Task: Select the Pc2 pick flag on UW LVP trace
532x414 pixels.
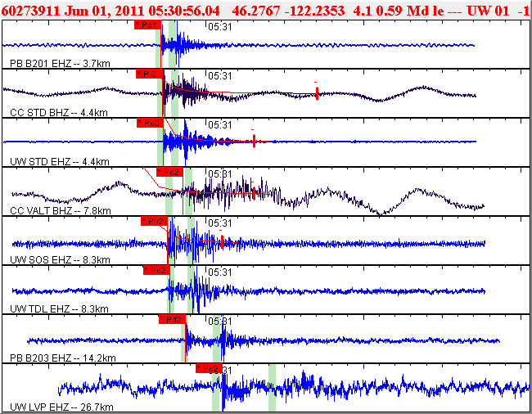Action: 209,368
